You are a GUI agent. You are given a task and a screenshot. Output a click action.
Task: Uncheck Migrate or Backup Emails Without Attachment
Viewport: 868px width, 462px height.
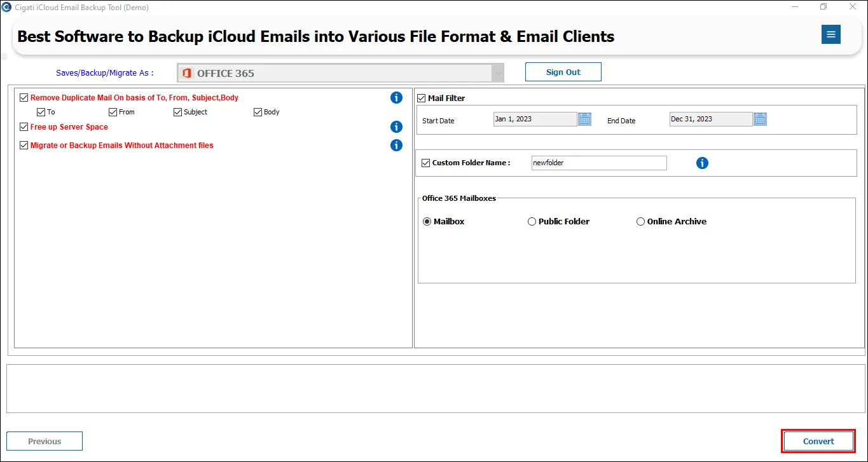(24, 146)
